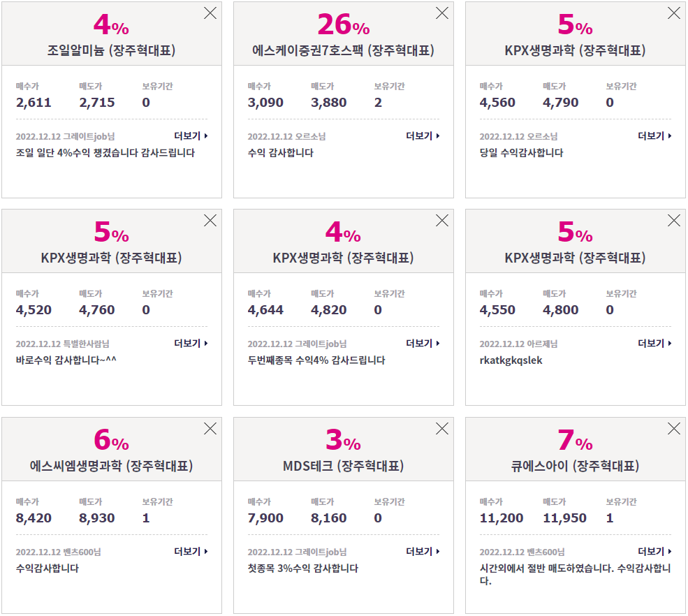Expand 더보기 on the 에스케이증권7호스팩 review
The height and width of the screenshot is (616, 688).
coord(423,136)
